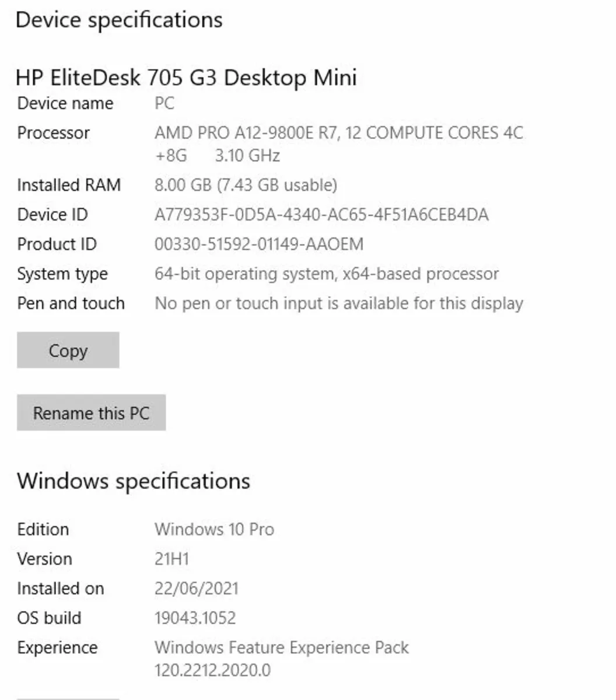Select the Product ID value text
This screenshot has width=616, height=700.
[x=258, y=244]
